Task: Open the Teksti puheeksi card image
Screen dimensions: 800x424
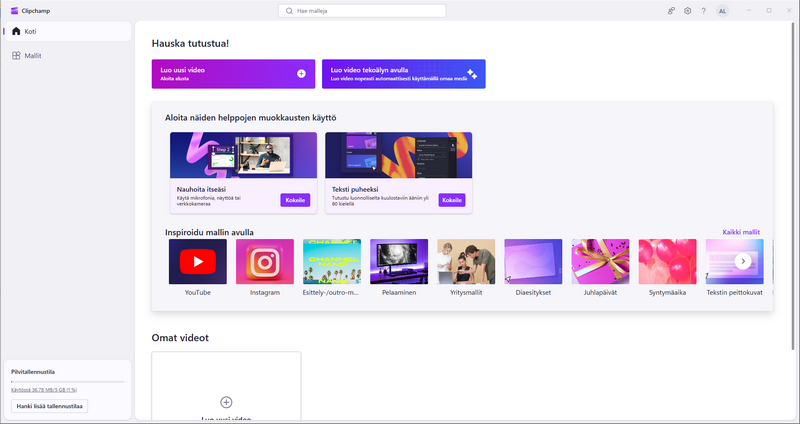Action: (x=398, y=155)
